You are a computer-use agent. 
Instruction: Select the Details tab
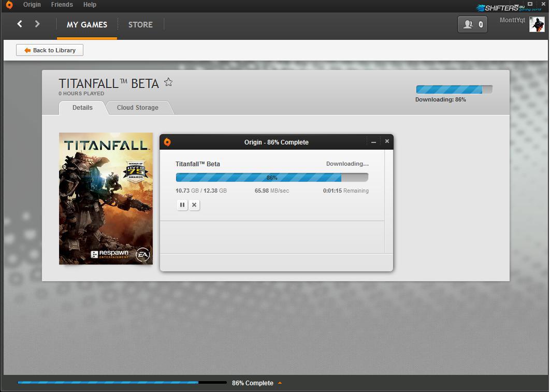pos(82,108)
